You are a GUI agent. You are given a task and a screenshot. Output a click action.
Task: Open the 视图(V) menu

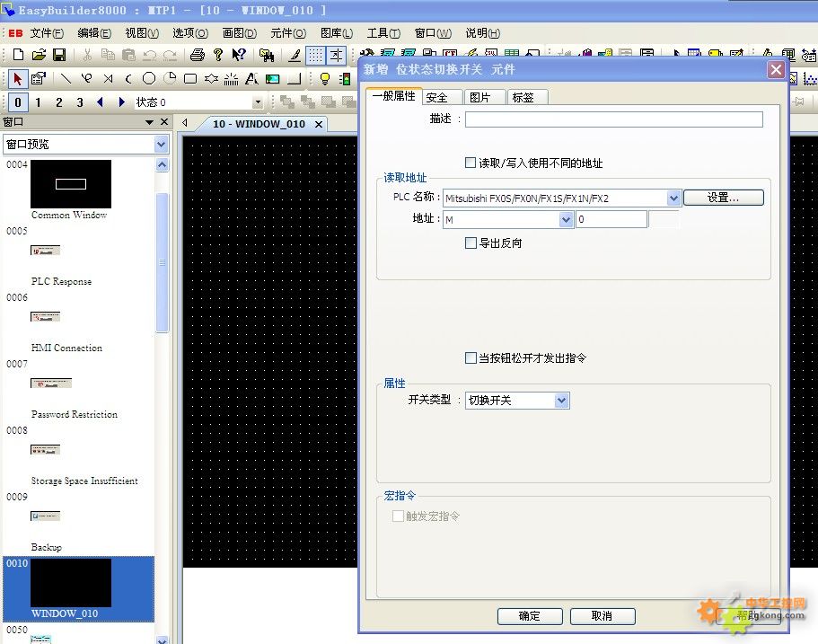point(142,33)
